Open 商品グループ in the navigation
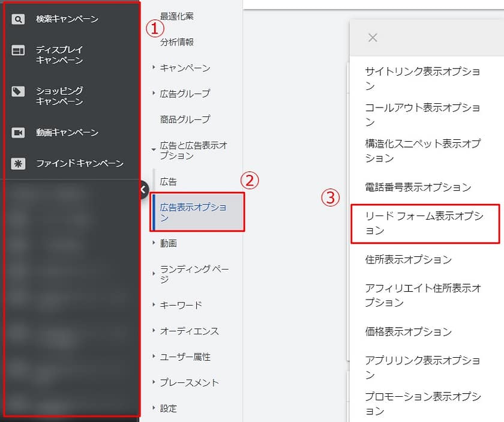This screenshot has height=422, width=504. pyautogui.click(x=185, y=119)
